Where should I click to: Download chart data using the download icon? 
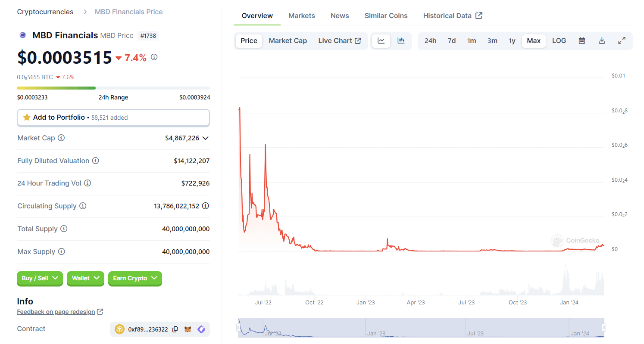(602, 41)
